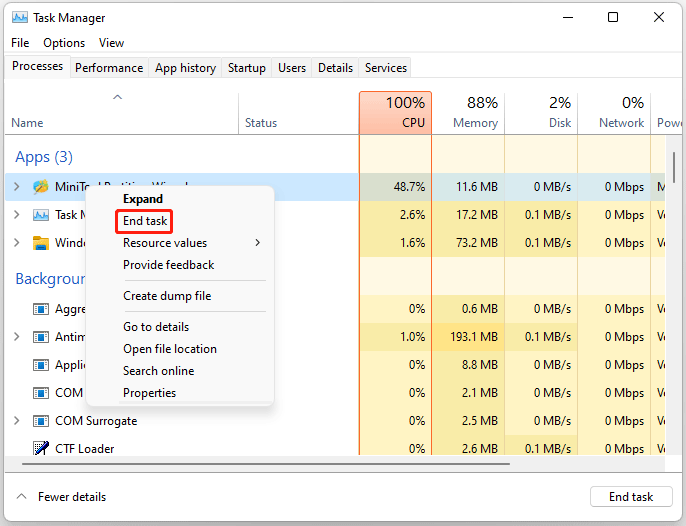The width and height of the screenshot is (686, 526).
Task: Click the Aggre process icon
Action: (41, 309)
